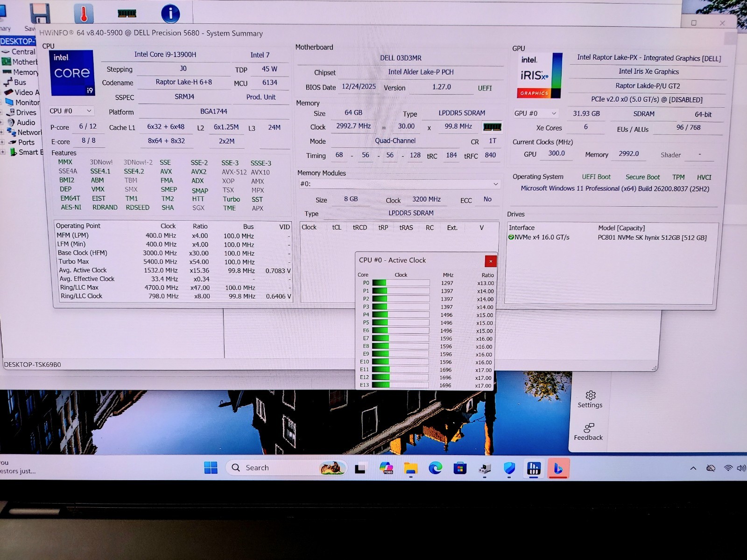Expand the Smart Battery tree node
The image size is (747, 560).
point(2,152)
